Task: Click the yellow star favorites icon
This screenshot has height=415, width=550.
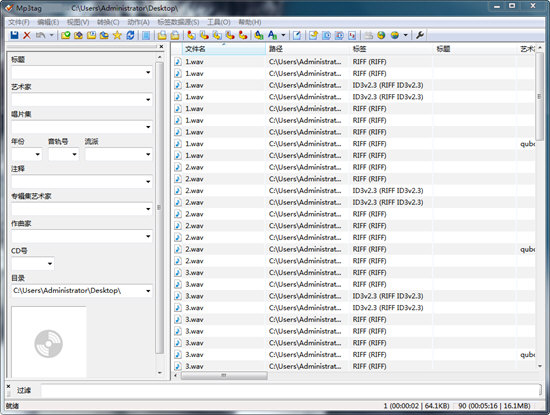Action: coord(117,35)
